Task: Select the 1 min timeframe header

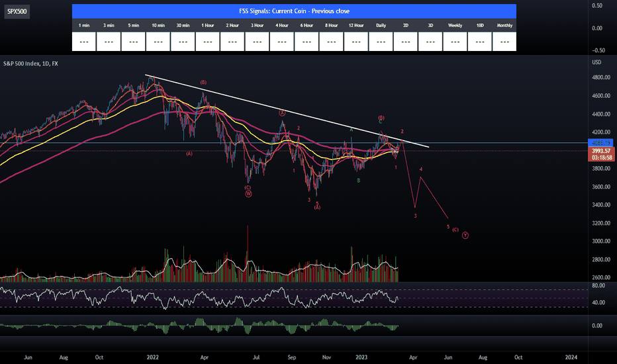Action: (84, 25)
